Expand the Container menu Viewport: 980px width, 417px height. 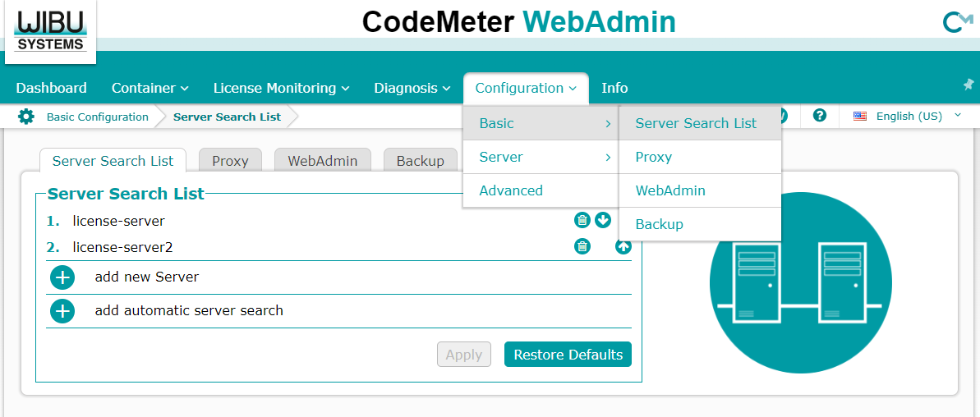click(x=150, y=88)
